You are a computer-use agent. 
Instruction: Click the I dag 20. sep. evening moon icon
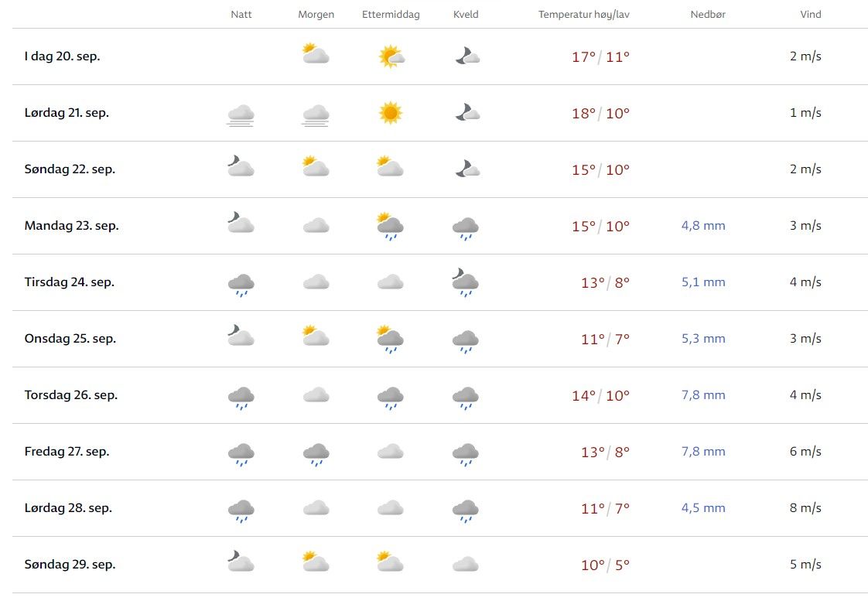click(x=466, y=56)
